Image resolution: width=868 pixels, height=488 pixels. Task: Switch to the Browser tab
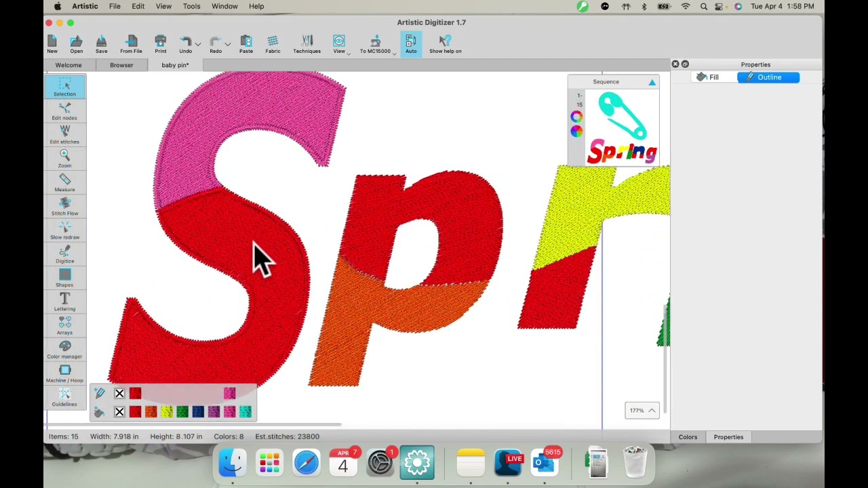pyautogui.click(x=121, y=65)
